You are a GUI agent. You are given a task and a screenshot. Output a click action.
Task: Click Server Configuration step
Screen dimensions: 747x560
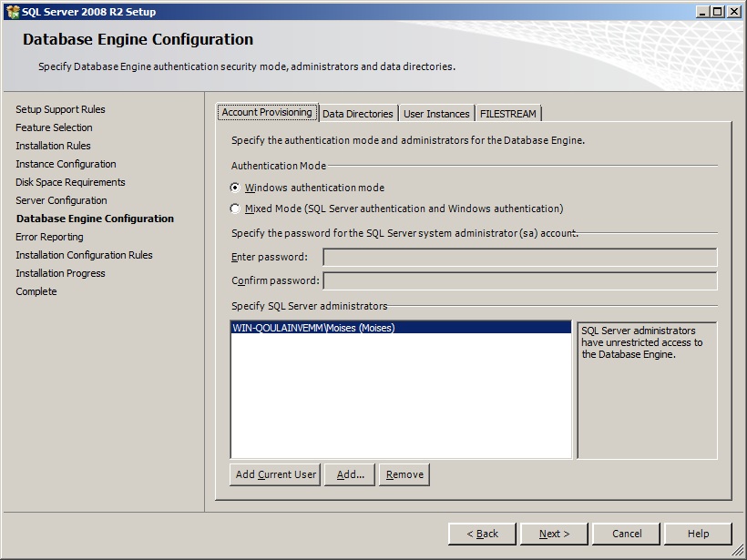[x=61, y=200]
